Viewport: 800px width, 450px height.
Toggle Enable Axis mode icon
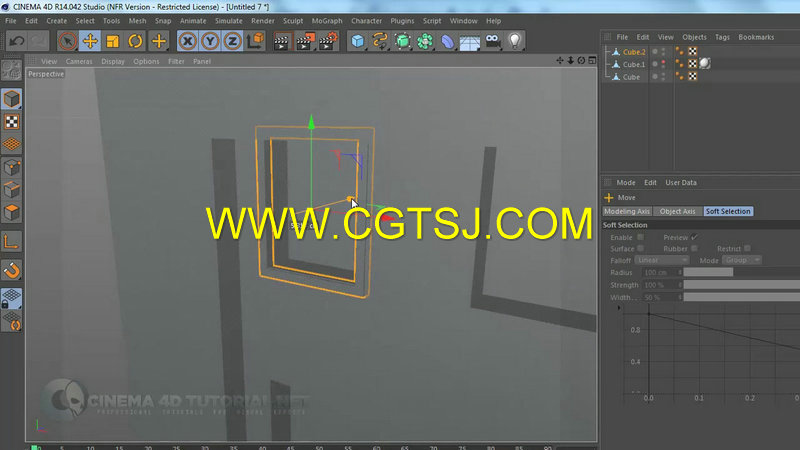[11, 241]
